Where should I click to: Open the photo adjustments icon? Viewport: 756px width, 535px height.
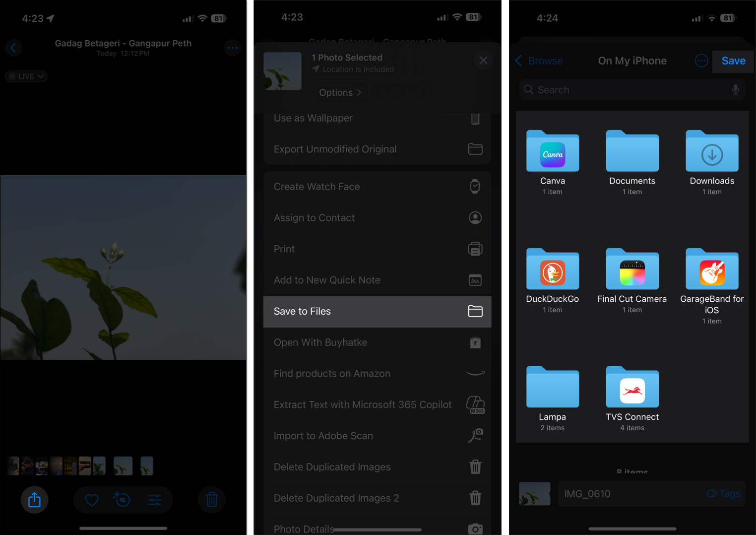155,500
